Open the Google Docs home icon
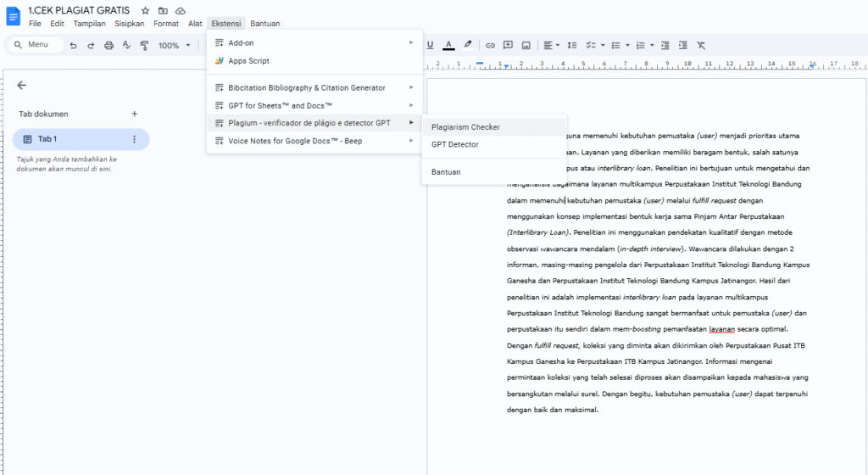This screenshot has width=868, height=475. pyautogui.click(x=13, y=16)
